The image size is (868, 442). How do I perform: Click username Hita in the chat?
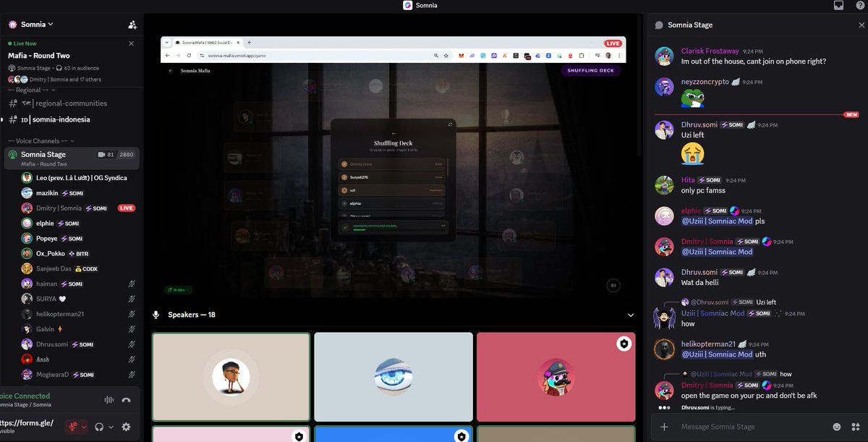(x=688, y=180)
